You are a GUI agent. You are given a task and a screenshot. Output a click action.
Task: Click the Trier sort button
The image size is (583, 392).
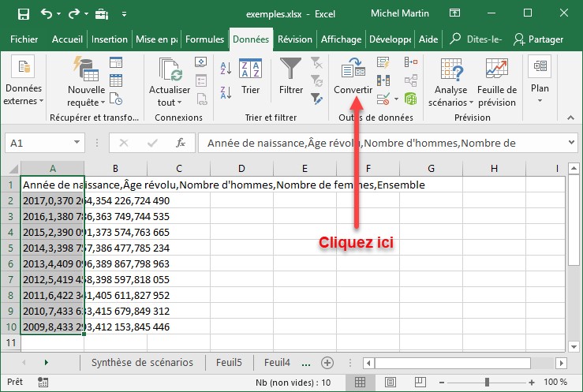[250, 77]
